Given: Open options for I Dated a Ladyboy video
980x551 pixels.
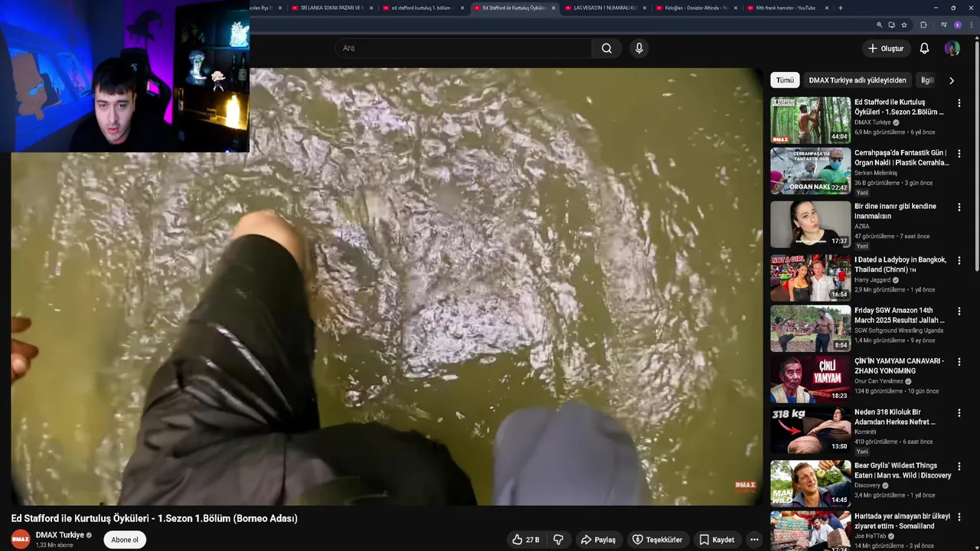Looking at the screenshot, I should point(959,260).
